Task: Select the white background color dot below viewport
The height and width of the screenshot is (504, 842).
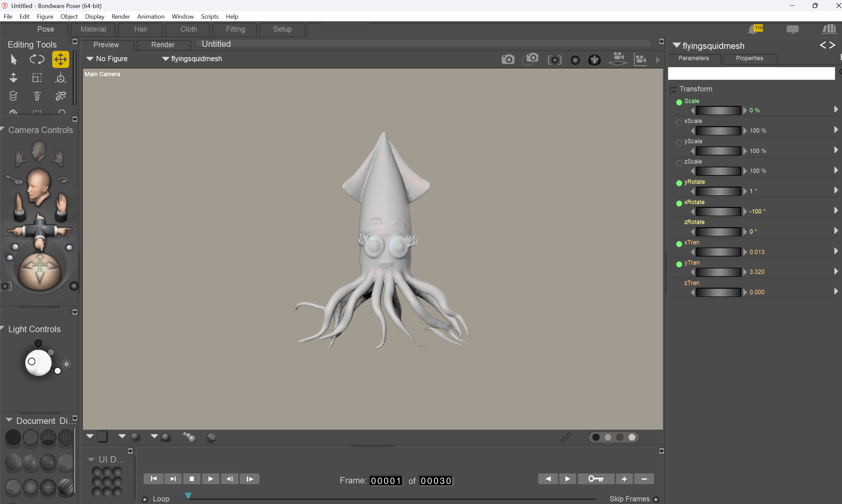Action: pyautogui.click(x=632, y=438)
